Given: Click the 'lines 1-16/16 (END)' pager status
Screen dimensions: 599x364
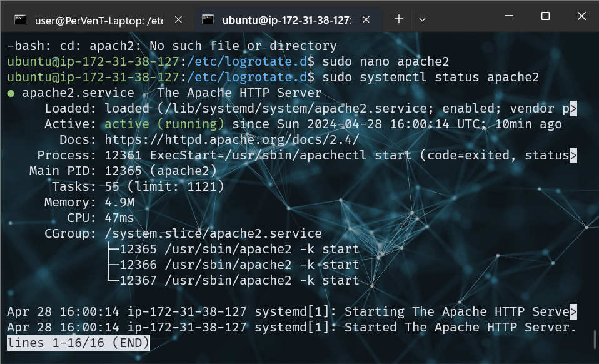Looking at the screenshot, I should click(x=78, y=343).
